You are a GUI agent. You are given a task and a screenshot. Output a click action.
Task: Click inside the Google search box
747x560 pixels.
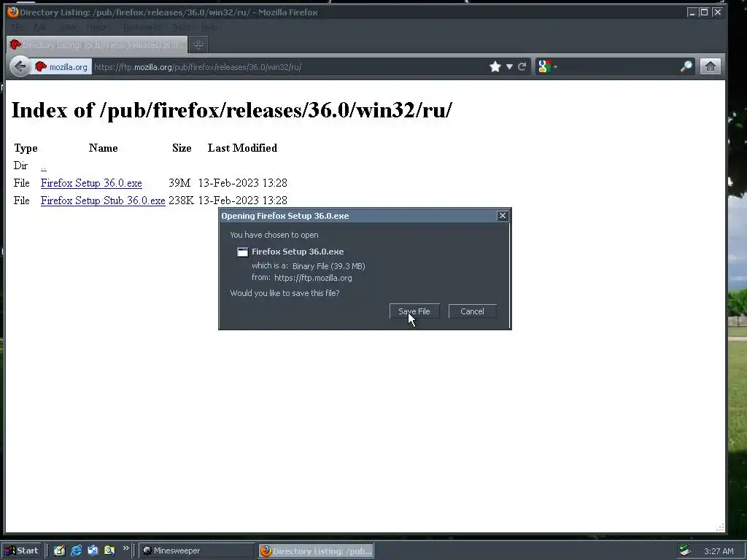(619, 66)
